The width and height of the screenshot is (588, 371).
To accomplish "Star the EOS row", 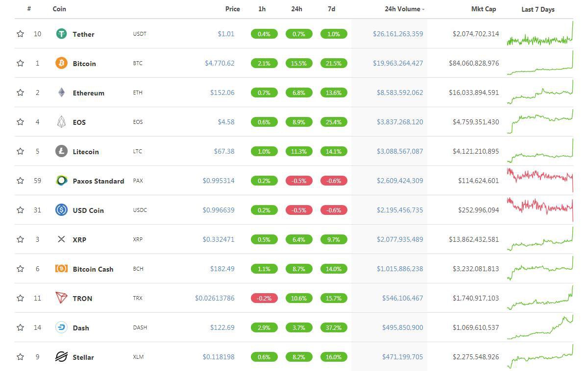I will point(20,122).
